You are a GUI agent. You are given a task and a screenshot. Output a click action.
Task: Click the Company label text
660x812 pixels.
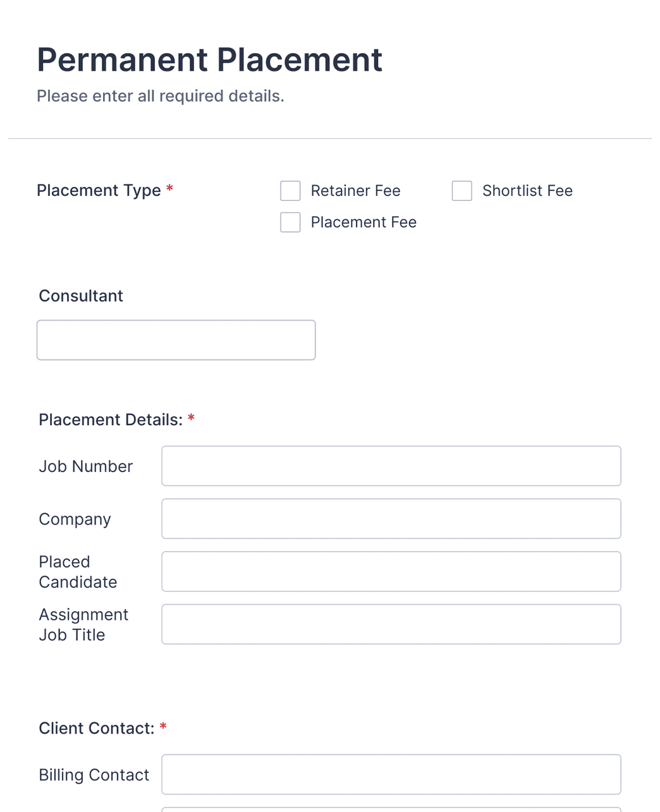74,518
